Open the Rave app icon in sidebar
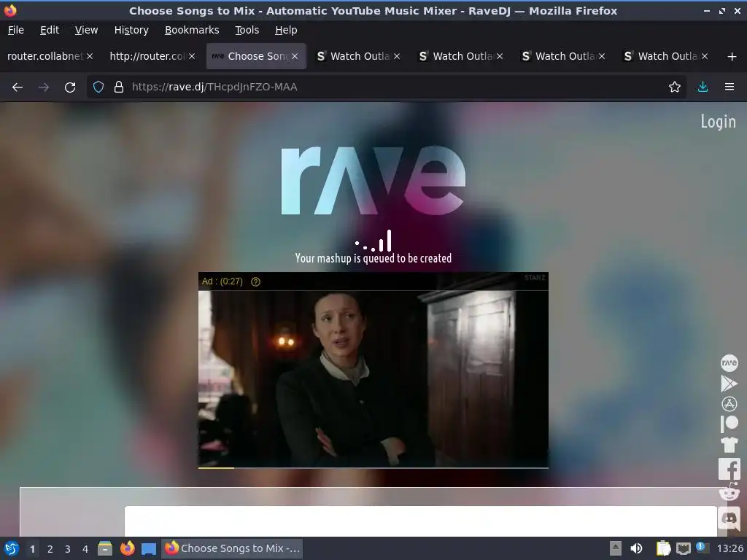 (x=729, y=363)
